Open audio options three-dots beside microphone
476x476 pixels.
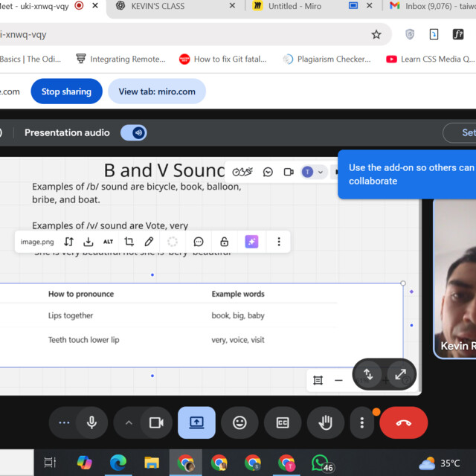tap(64, 422)
